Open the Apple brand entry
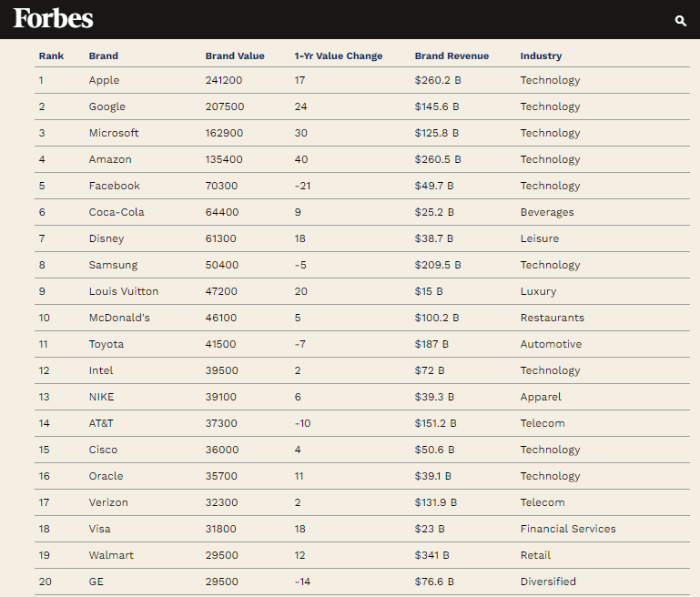Screen dimensions: 700x597 coord(104,80)
